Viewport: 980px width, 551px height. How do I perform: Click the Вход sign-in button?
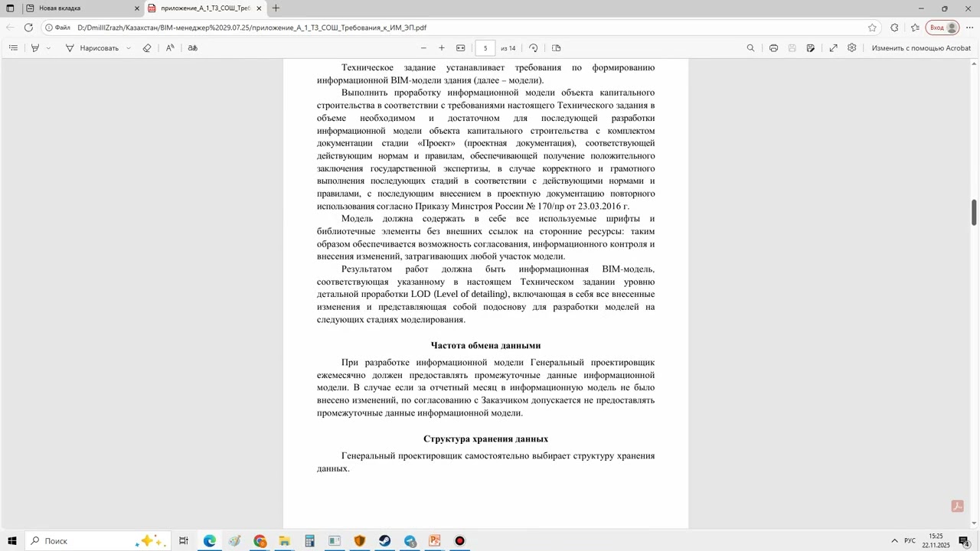point(942,28)
